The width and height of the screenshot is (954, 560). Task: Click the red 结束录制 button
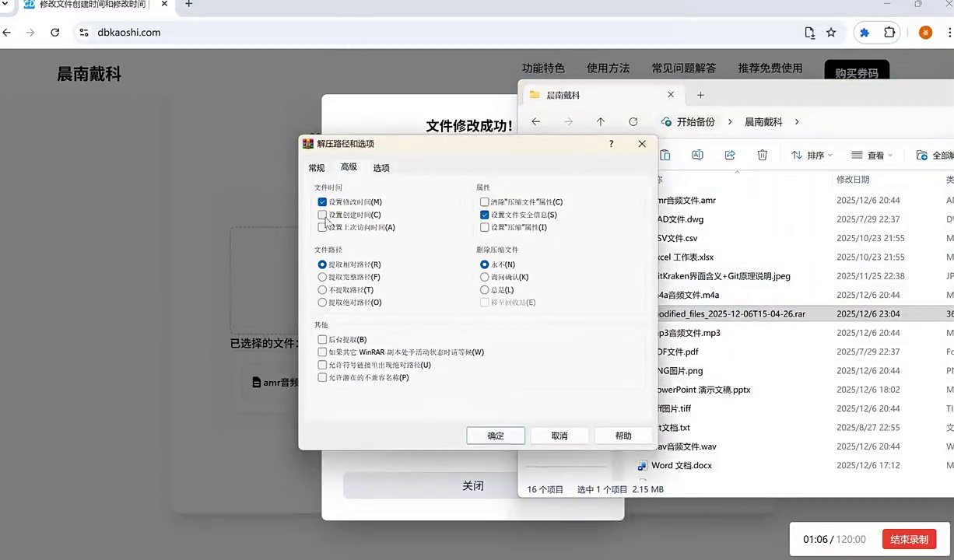pyautogui.click(x=909, y=540)
